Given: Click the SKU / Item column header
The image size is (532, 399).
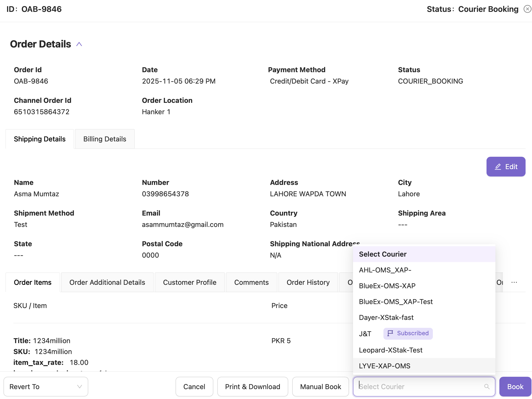Looking at the screenshot, I should pyautogui.click(x=30, y=306).
